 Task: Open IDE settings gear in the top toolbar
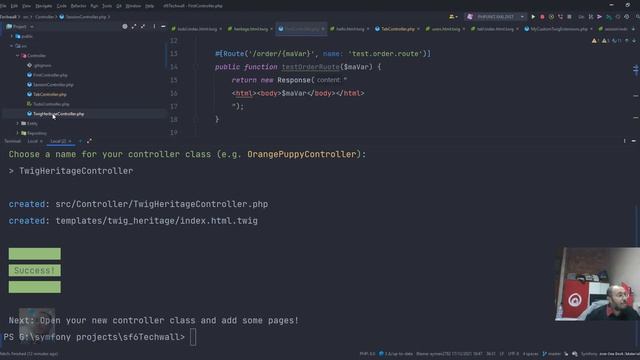pyautogui.click(x=627, y=17)
